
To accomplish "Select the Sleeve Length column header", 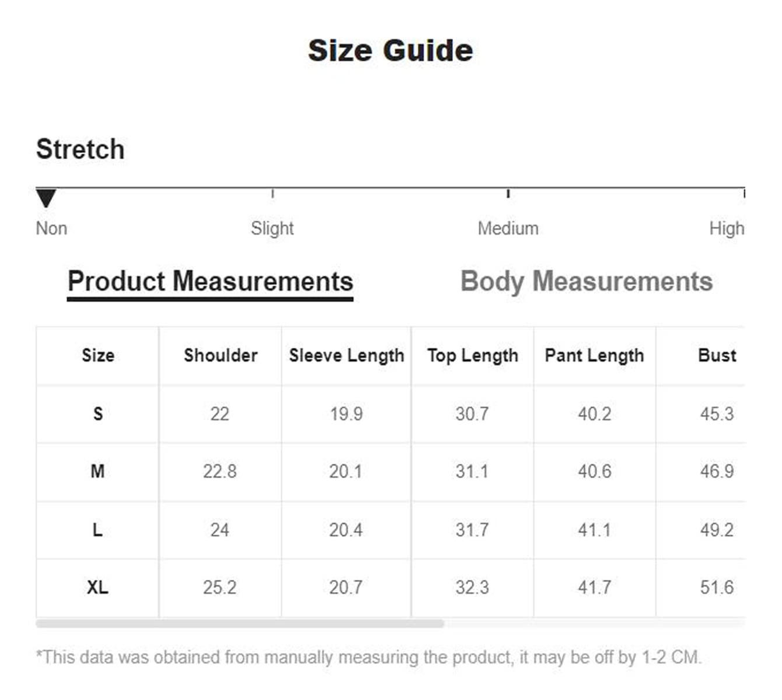I will tap(347, 355).
